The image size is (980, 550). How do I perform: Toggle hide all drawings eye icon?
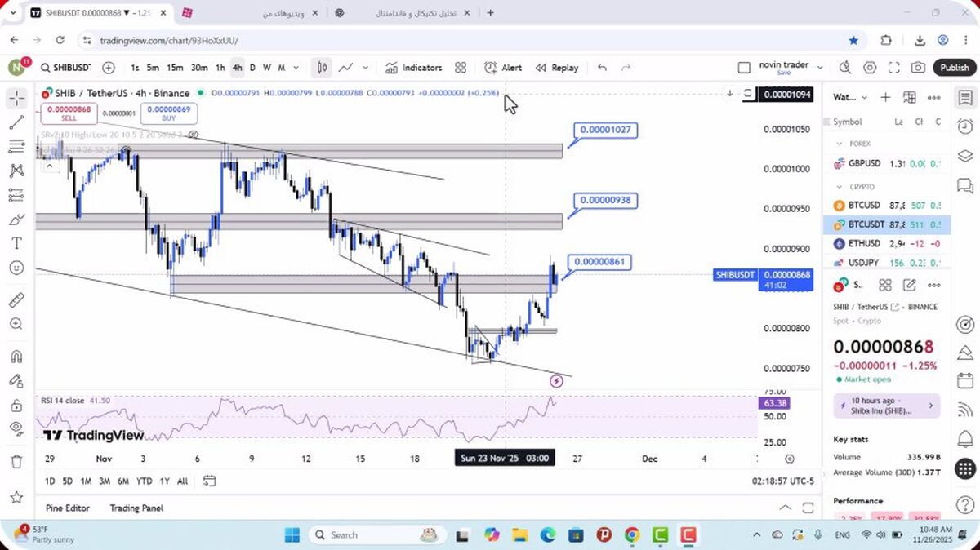click(16, 428)
